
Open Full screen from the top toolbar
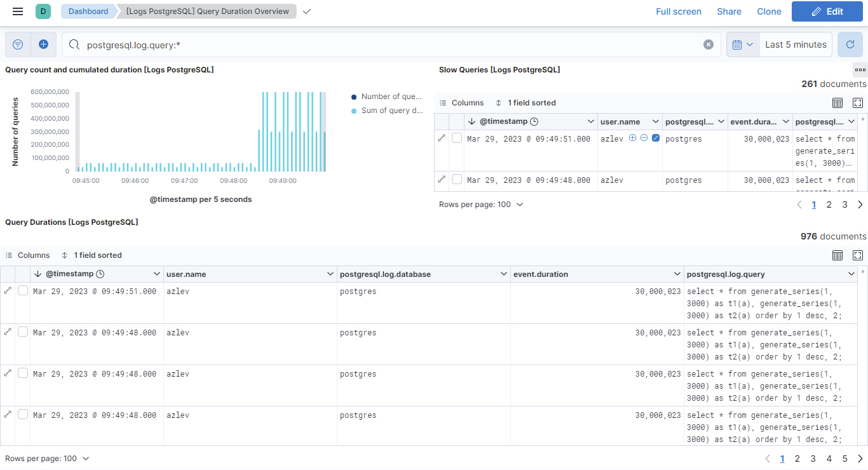coord(679,11)
